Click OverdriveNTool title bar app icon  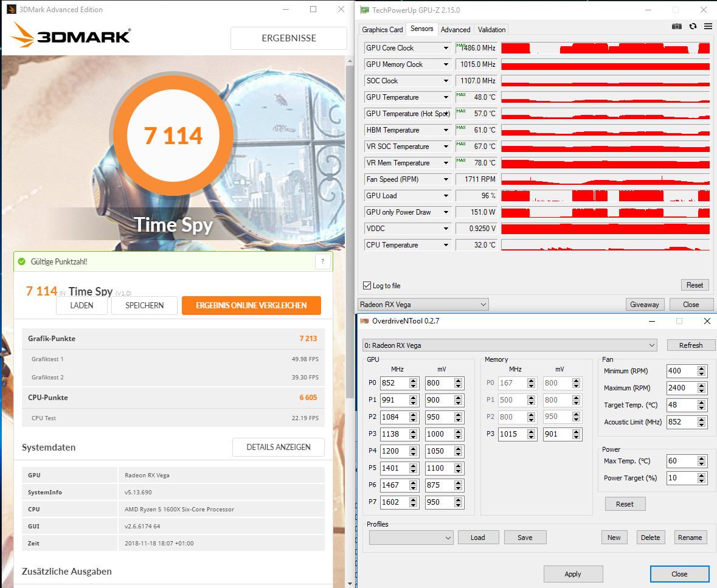[364, 321]
